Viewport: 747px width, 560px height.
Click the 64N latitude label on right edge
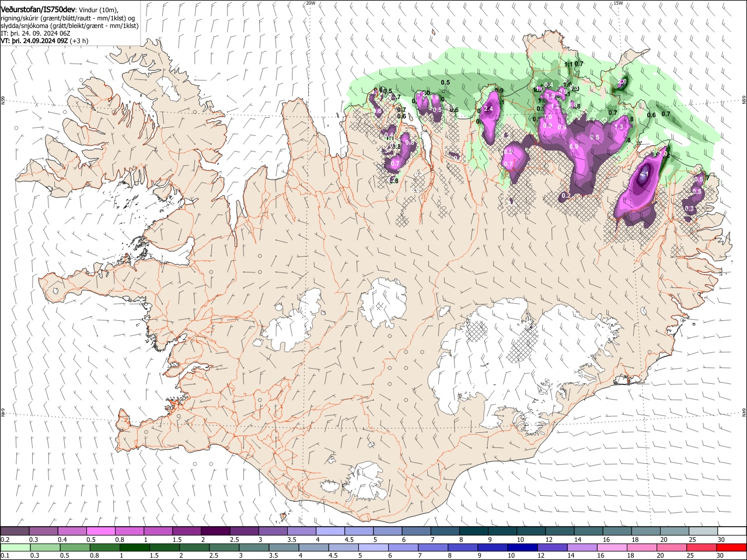743,412
